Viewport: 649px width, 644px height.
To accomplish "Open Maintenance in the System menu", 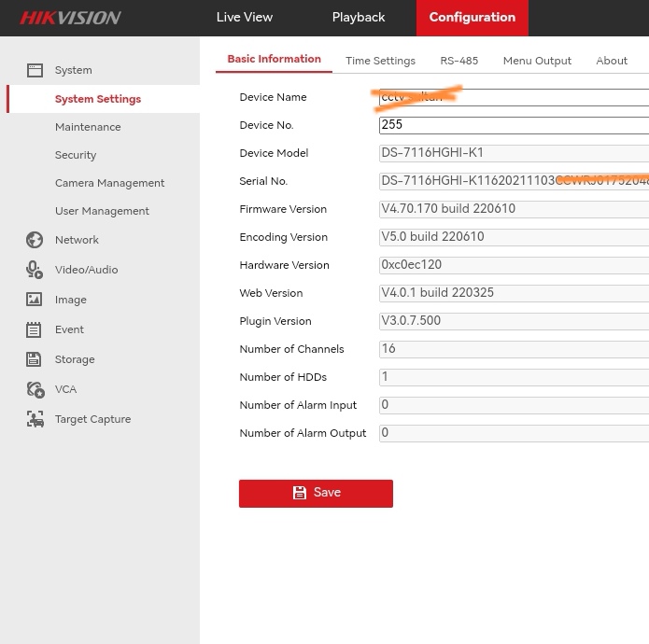I will click(x=88, y=127).
